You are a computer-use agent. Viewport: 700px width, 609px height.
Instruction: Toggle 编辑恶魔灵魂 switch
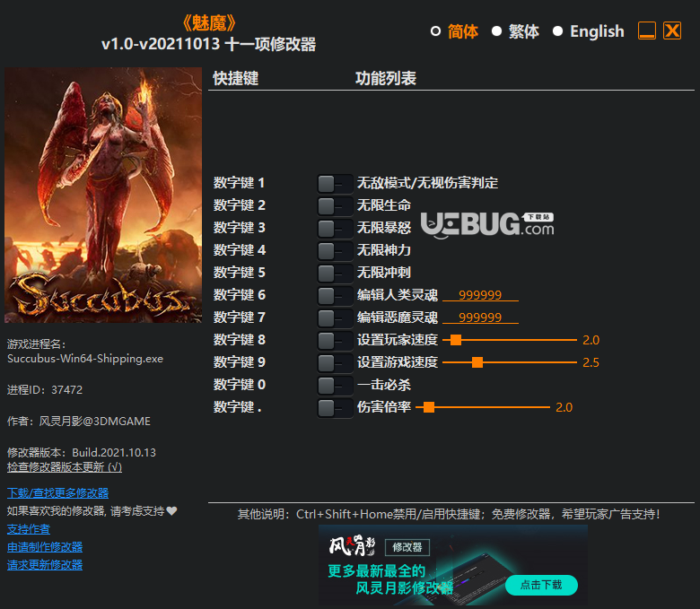click(x=335, y=318)
